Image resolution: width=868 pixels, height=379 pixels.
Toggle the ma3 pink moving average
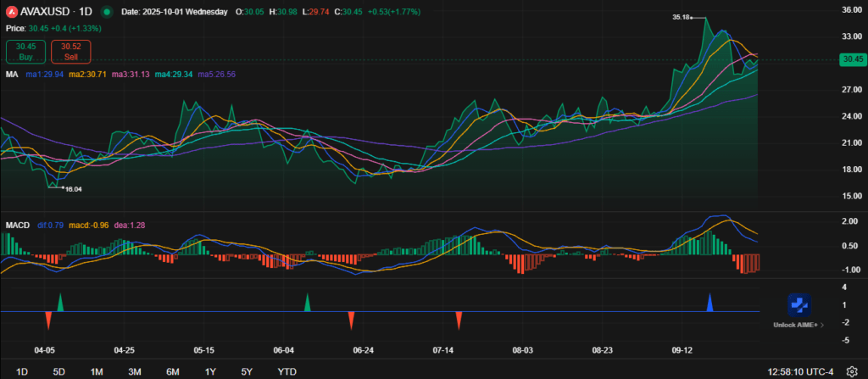[x=134, y=75]
